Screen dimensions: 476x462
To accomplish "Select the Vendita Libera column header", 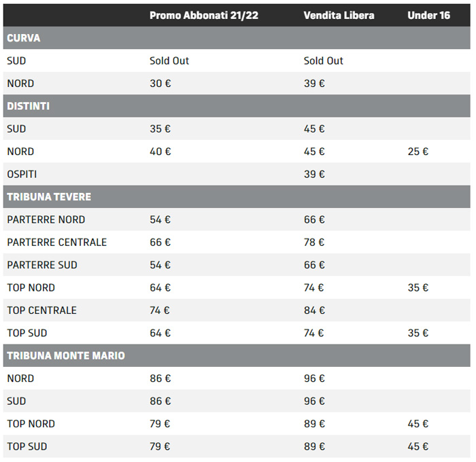I will 339,15.
